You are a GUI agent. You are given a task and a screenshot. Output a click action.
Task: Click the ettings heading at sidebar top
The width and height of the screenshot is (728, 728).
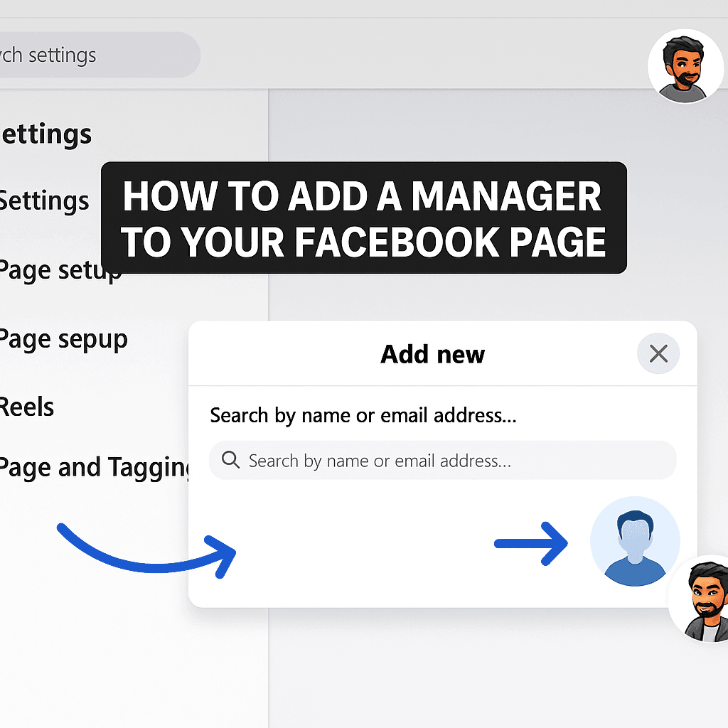(45, 134)
